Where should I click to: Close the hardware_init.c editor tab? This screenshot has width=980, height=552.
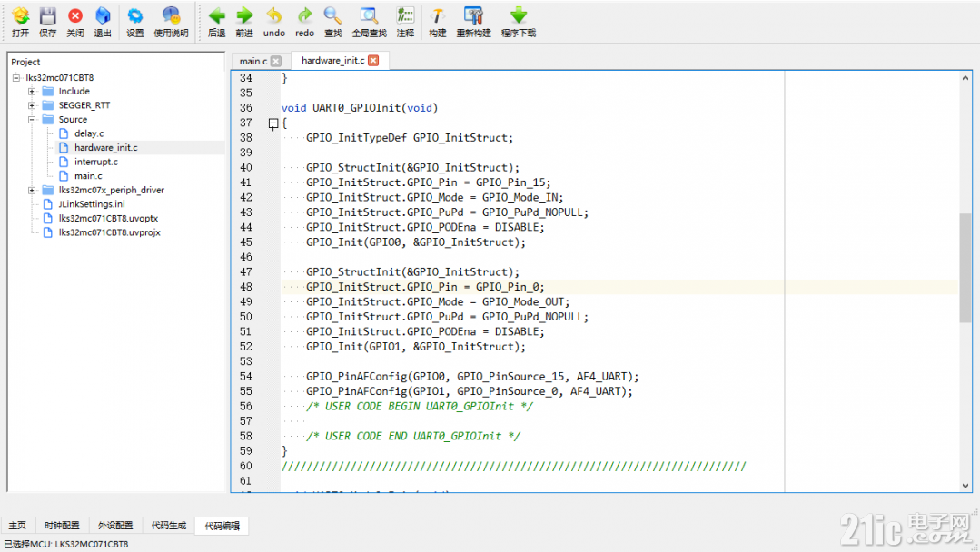point(373,61)
